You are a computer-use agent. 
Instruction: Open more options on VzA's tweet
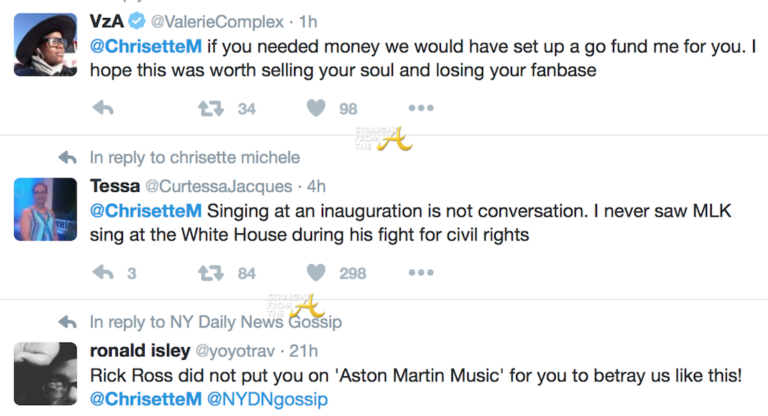tap(421, 108)
